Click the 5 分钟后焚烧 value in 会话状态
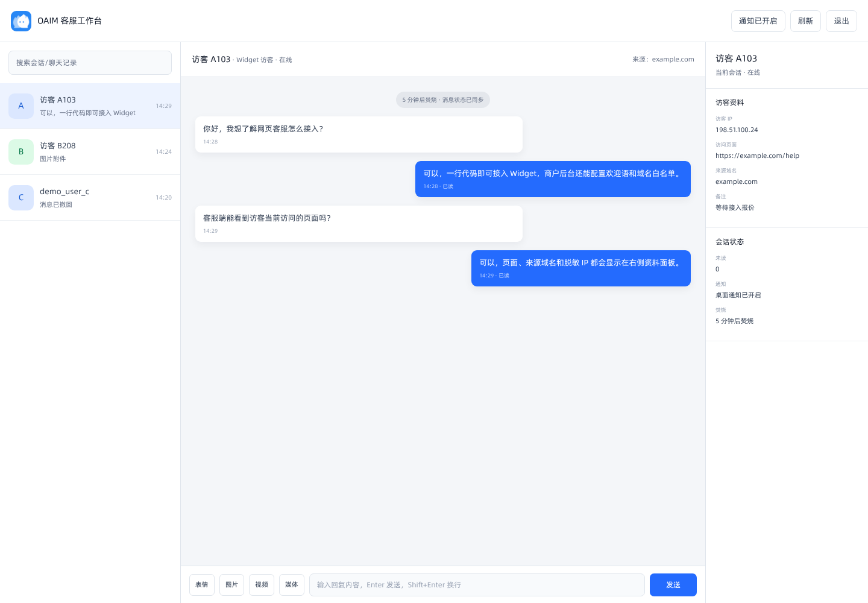Screen dimensions: 868x603 (734, 321)
